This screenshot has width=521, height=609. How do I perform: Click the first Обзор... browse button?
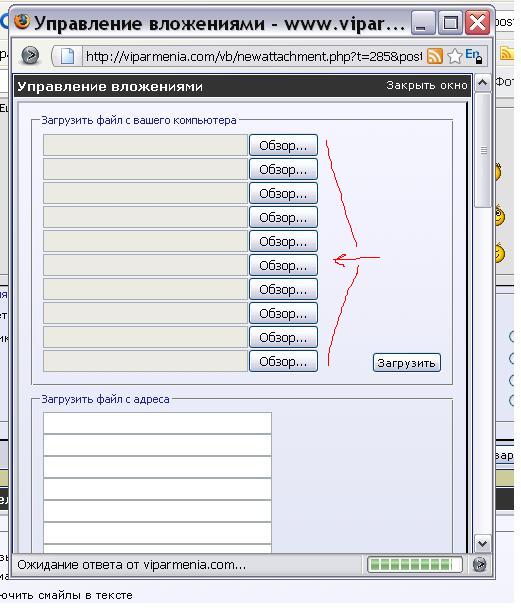(x=283, y=145)
